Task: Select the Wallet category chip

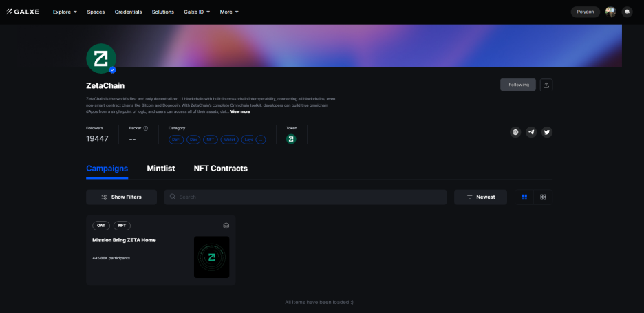Action: pyautogui.click(x=230, y=140)
